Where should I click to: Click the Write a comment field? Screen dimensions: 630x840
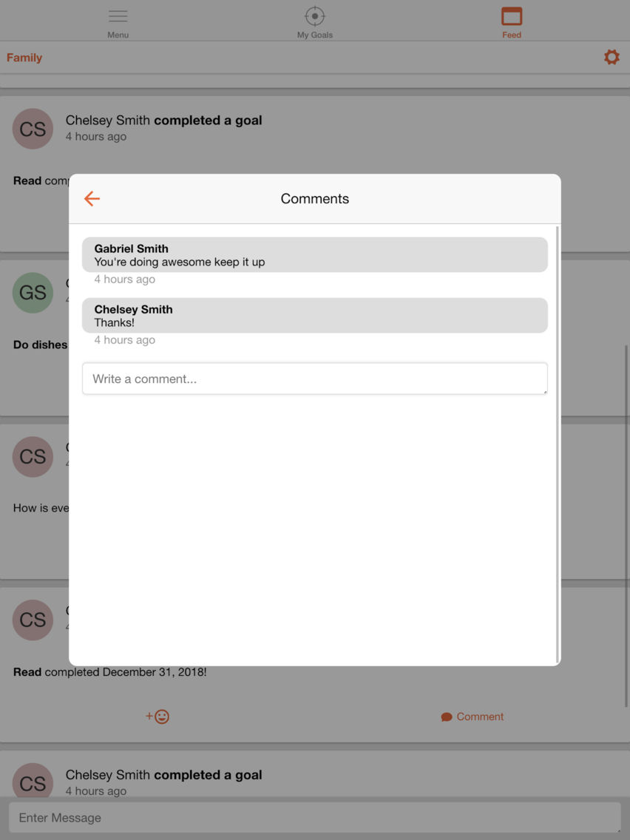coord(315,379)
